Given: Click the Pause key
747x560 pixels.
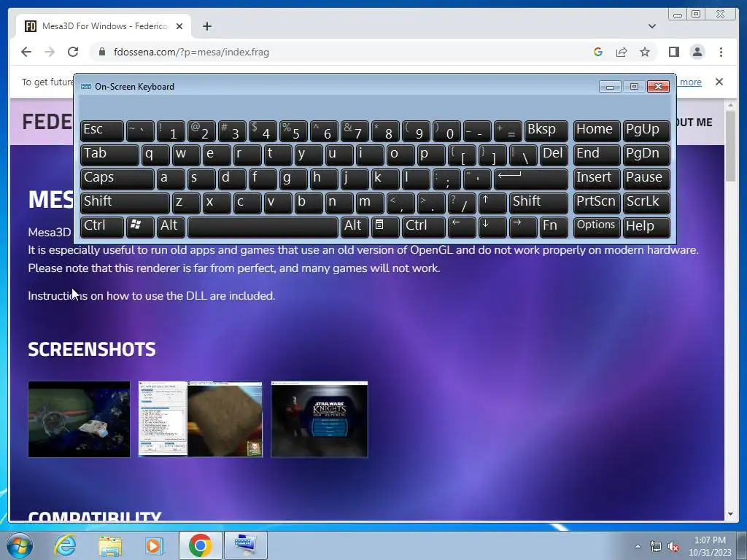Looking at the screenshot, I should point(646,178).
